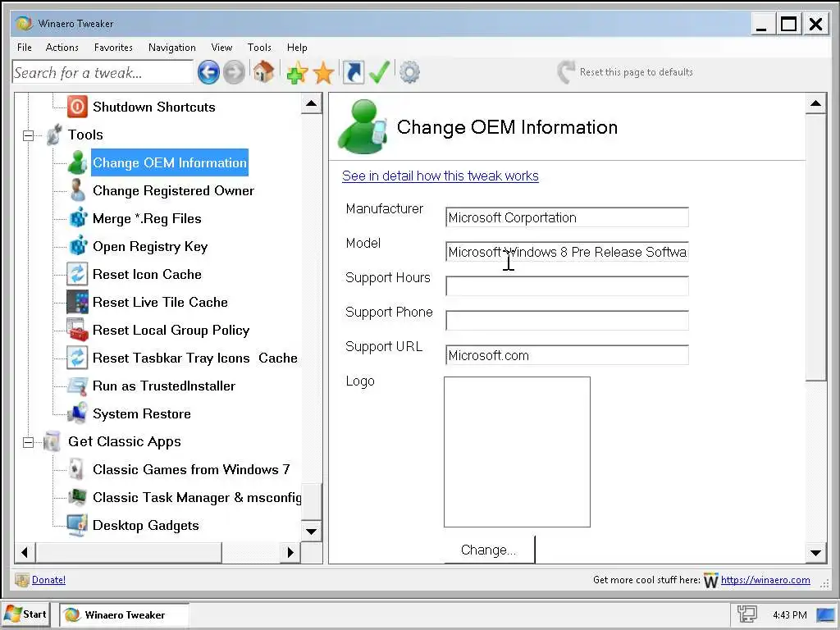
Task: Click the tree panel scroll left arrow
Action: [25, 552]
